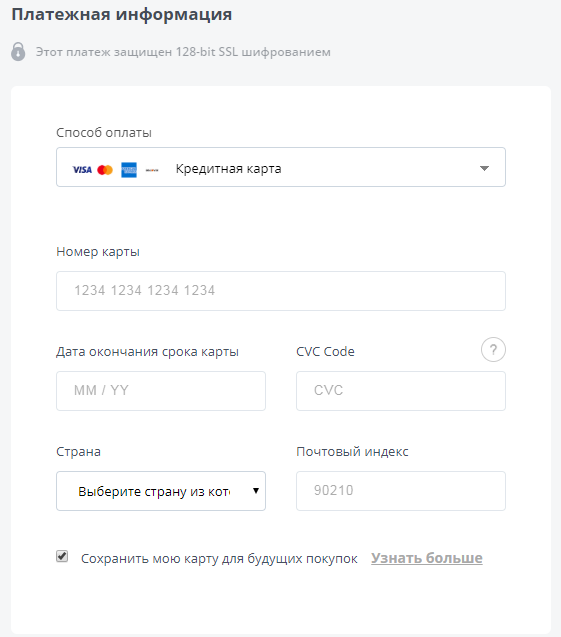Screen dimensions: 561x637
Task: Click the country select triangle arrow
Action: coord(256,491)
